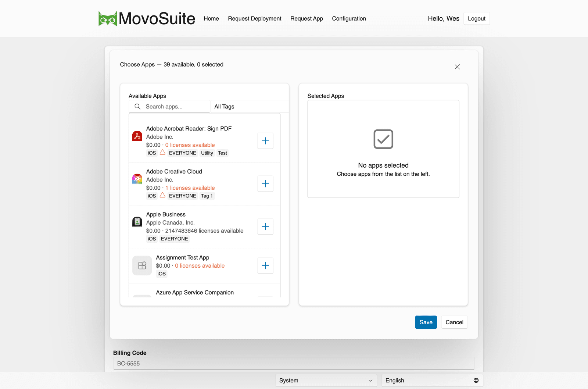Open Request App page
Image resolution: width=588 pixels, height=389 pixels.
(x=306, y=18)
